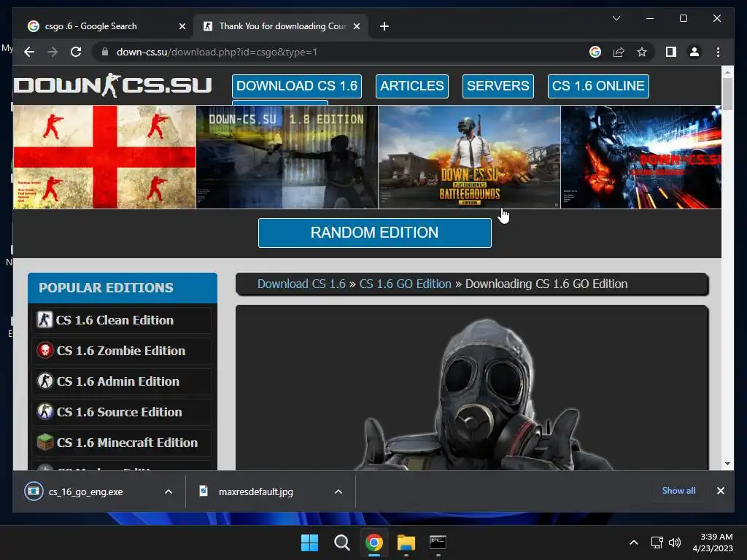This screenshot has width=747, height=560.
Task: Click the page scrollbar down arrow
Action: (727, 463)
